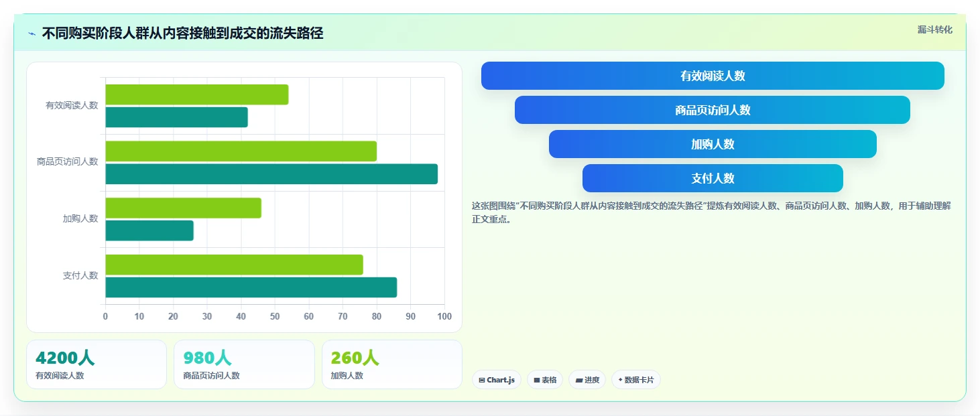Select the 加购人数 funnel stage bar

[713, 144]
